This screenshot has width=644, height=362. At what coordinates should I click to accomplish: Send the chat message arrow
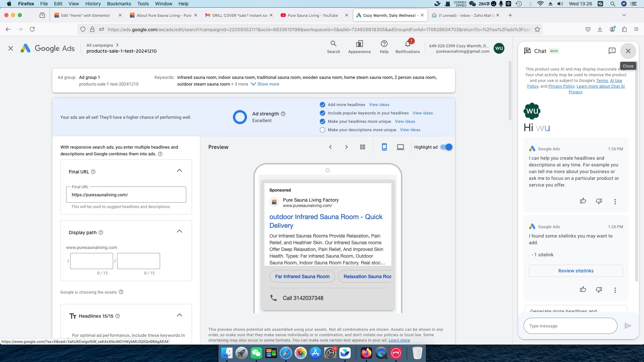[628, 326]
